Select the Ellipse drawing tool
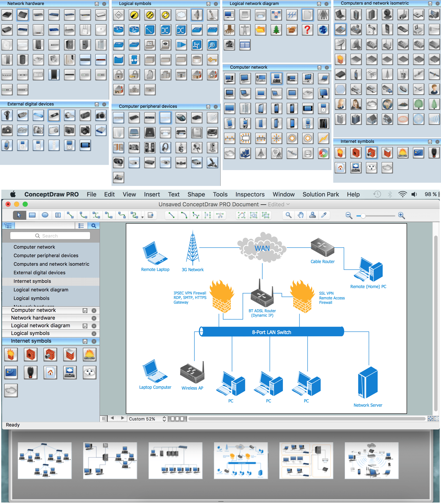The width and height of the screenshot is (441, 504). click(45, 215)
